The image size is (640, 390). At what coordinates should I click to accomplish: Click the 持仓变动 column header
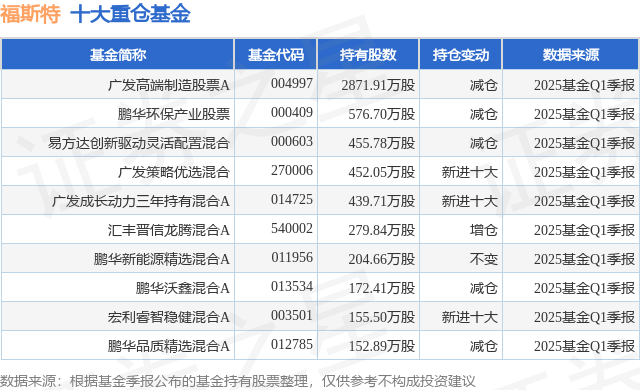click(460, 54)
